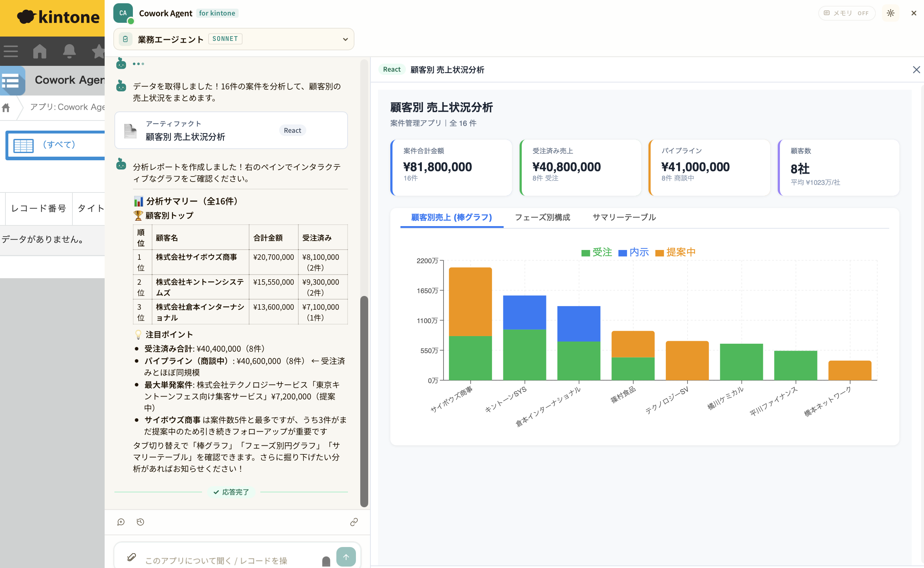Click the レコード番号 column header

pyautogui.click(x=39, y=208)
